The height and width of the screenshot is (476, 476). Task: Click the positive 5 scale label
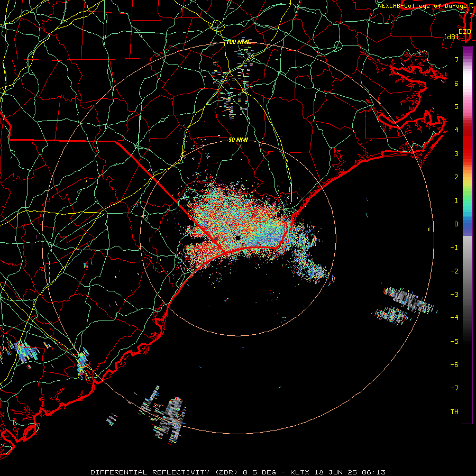point(456,106)
